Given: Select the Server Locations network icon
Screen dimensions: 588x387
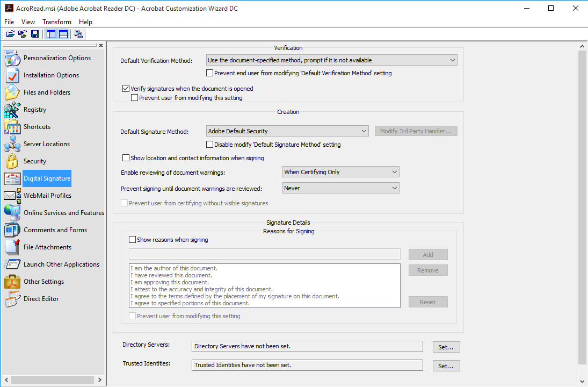Looking at the screenshot, I should point(12,144).
